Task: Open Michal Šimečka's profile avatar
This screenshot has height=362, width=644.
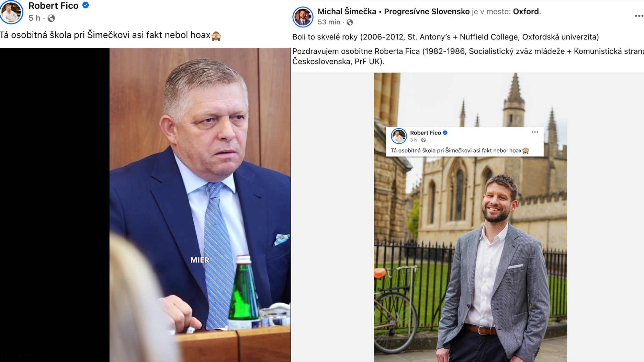Action: tap(303, 17)
